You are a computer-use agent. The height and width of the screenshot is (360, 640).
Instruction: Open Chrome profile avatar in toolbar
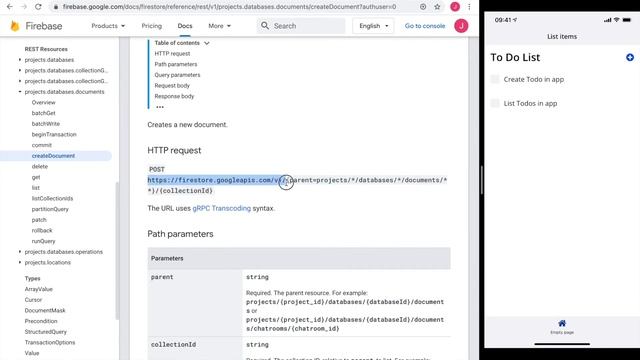pos(455,7)
